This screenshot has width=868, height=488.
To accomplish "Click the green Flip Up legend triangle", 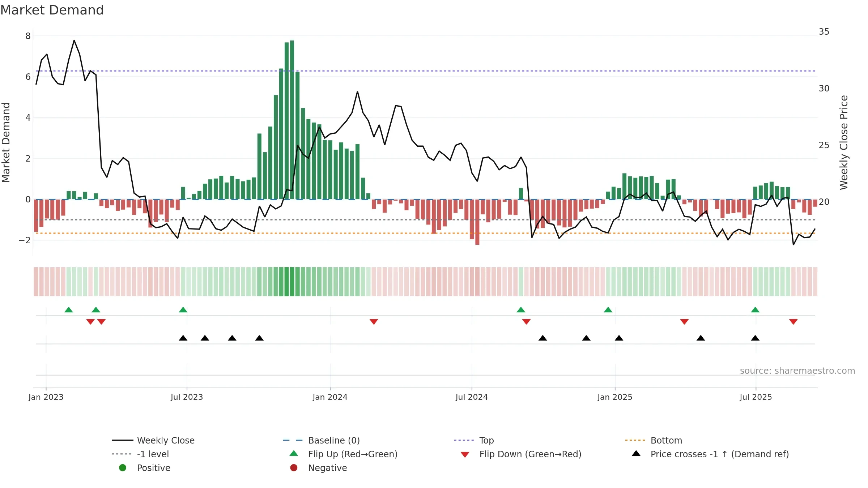I will (x=294, y=453).
